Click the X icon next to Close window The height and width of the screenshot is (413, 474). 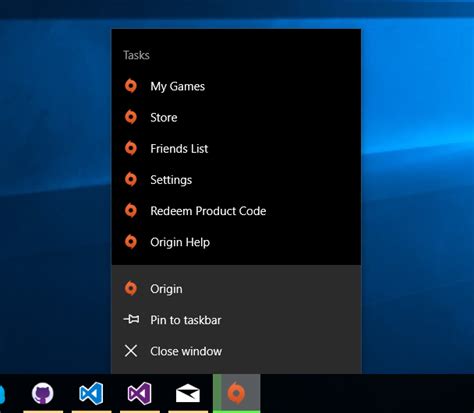pyautogui.click(x=131, y=351)
